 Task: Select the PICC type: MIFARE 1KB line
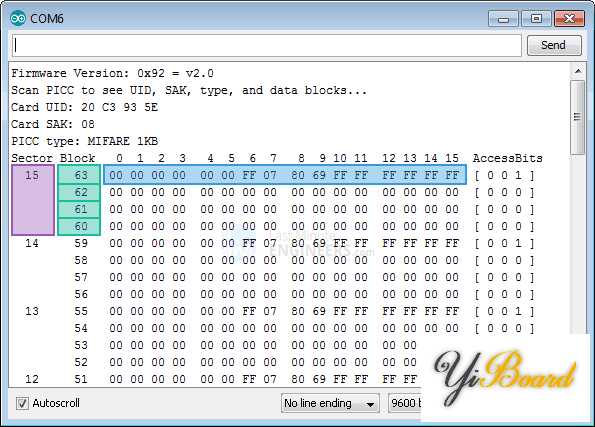click(84, 142)
